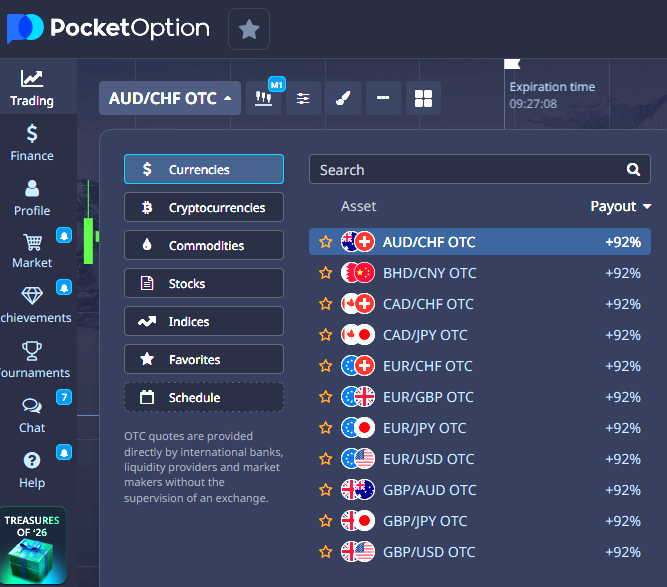The width and height of the screenshot is (667, 587).
Task: Toggle favorite star for GBP/JPY OTC
Action: click(326, 521)
